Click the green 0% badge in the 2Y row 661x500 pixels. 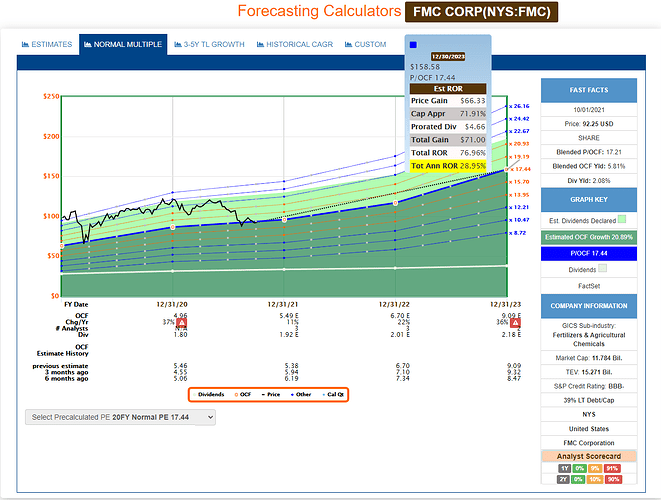578,479
